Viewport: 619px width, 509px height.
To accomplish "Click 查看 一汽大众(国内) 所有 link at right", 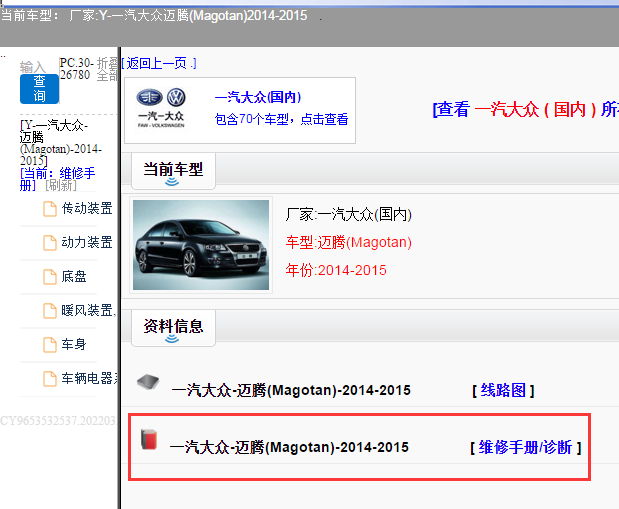I will point(526,109).
